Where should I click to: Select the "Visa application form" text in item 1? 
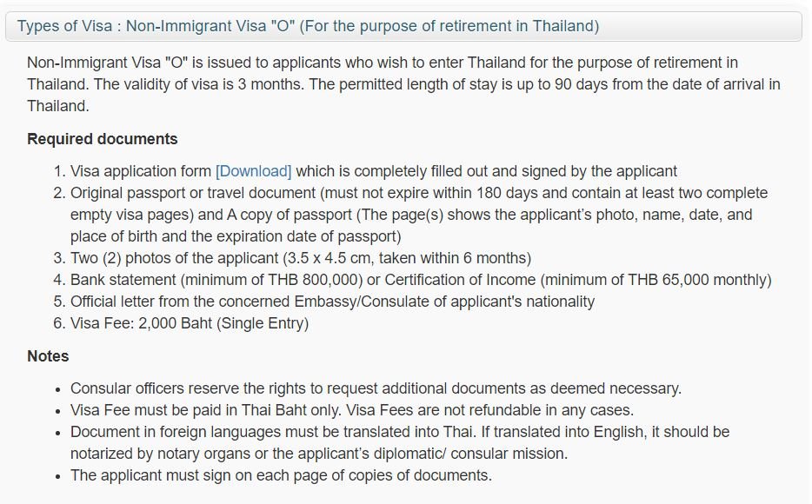coord(140,171)
